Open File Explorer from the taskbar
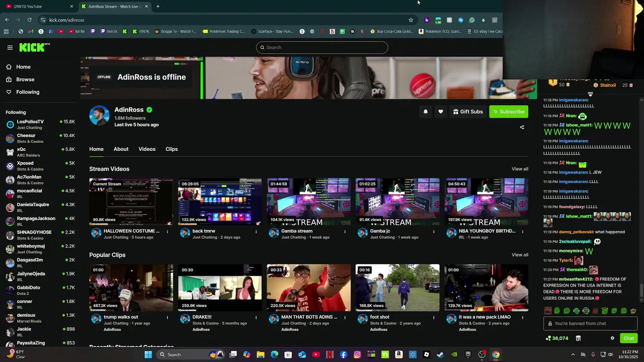 (261, 354)
